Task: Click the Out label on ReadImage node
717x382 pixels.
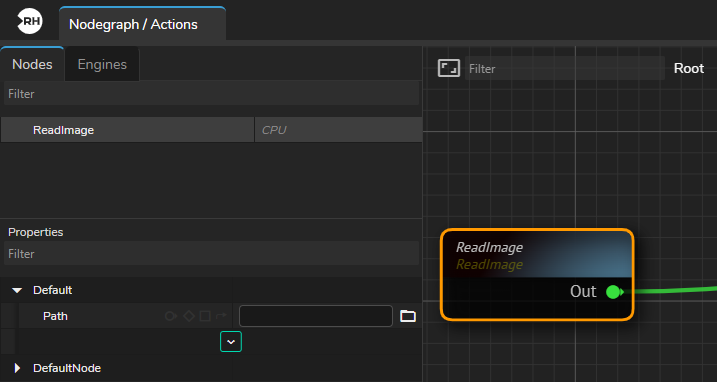Action: click(583, 291)
